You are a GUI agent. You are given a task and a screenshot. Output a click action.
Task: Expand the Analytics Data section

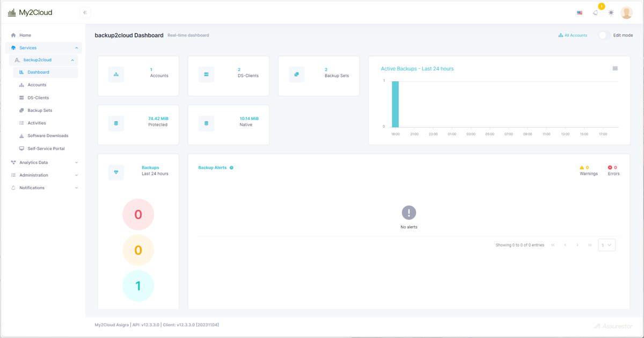[32, 162]
